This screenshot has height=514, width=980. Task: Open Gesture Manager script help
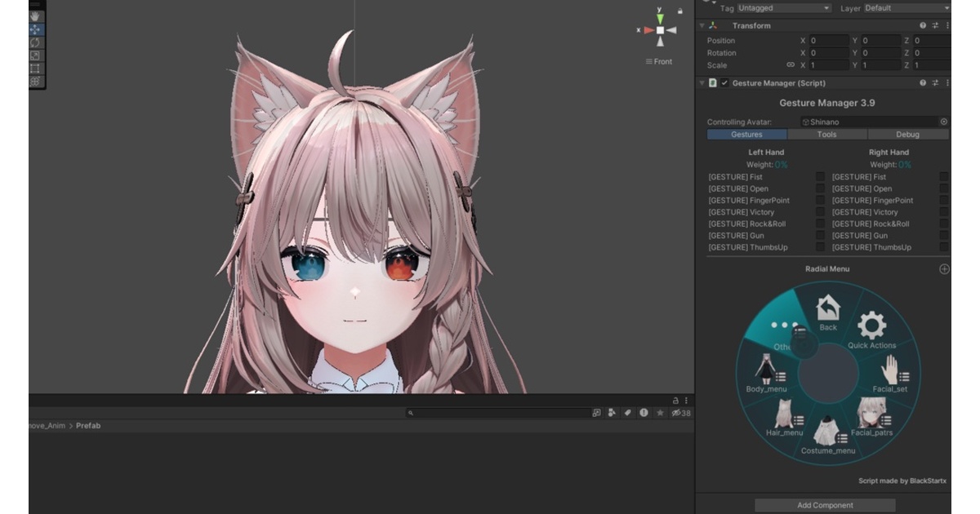pos(923,82)
